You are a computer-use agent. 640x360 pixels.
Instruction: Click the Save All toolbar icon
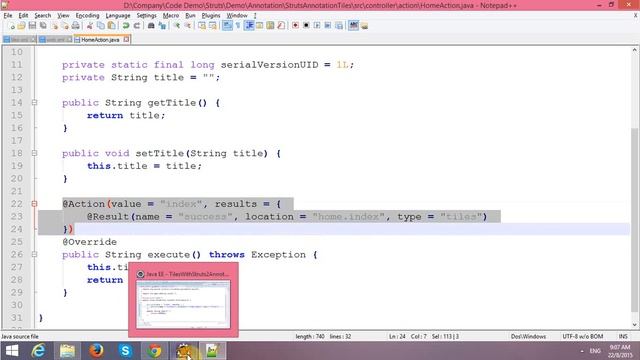point(43,26)
